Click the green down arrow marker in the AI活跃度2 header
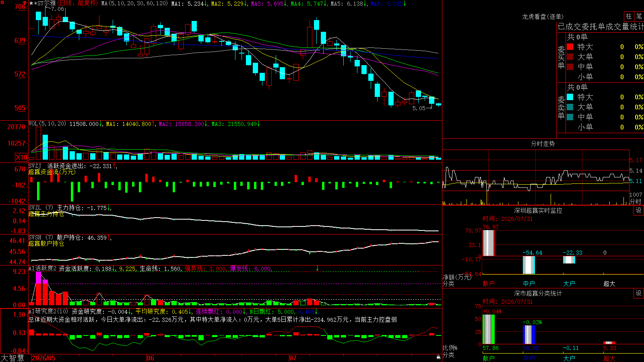This screenshot has height=362, width=644. click(x=318, y=268)
